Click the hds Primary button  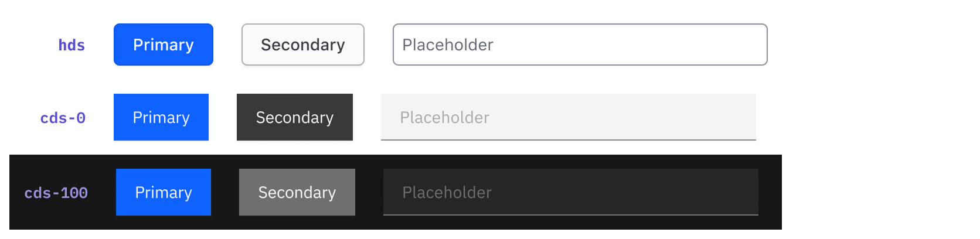164,45
